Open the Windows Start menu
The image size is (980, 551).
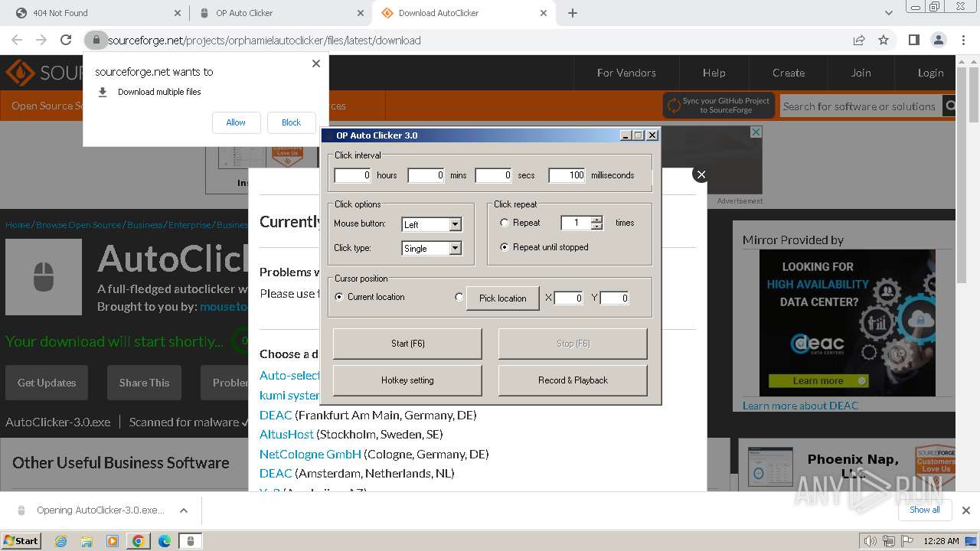[21, 541]
